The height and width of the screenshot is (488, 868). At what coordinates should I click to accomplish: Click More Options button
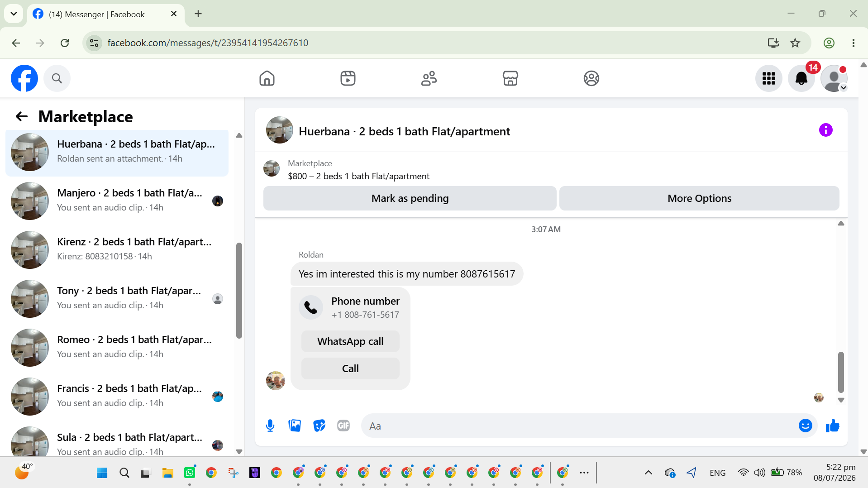point(699,198)
